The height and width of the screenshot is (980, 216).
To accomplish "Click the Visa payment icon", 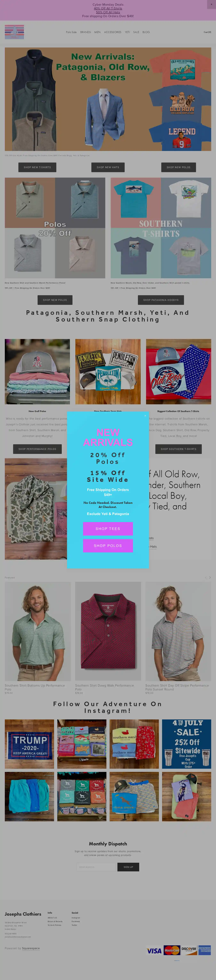I will [154, 951].
